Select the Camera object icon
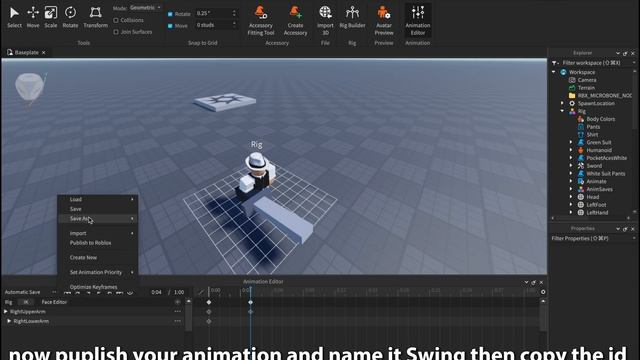This screenshot has height=360, width=640. click(572, 80)
